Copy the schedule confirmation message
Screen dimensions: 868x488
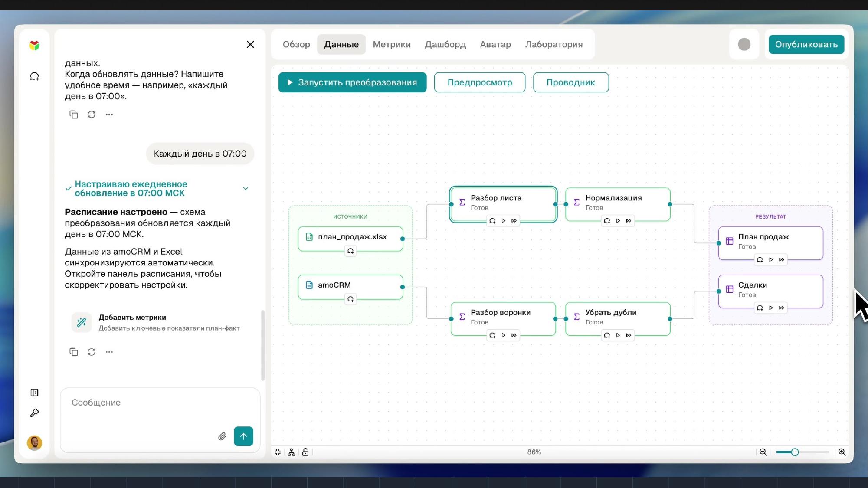tap(74, 352)
